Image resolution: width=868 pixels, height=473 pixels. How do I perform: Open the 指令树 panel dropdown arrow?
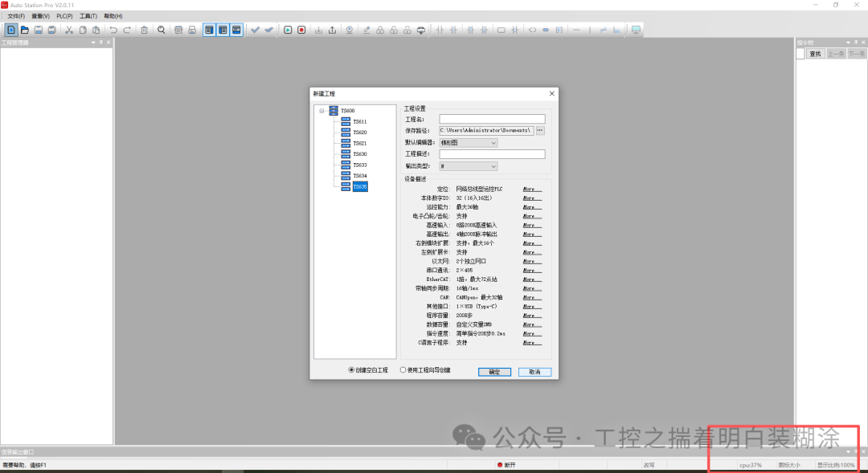848,43
